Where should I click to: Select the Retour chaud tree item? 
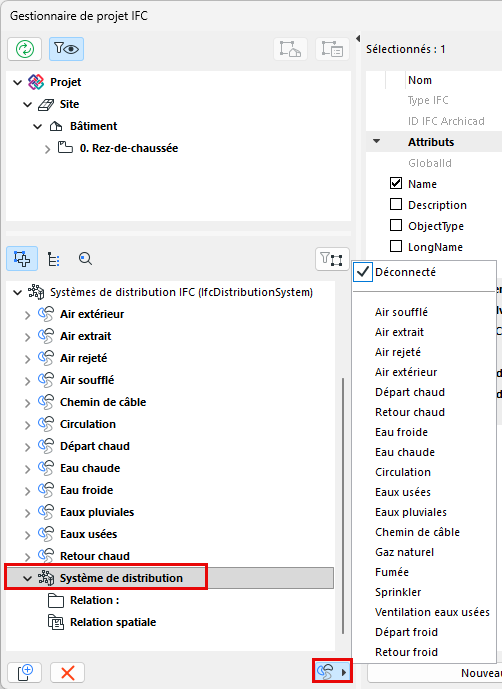(x=95, y=556)
